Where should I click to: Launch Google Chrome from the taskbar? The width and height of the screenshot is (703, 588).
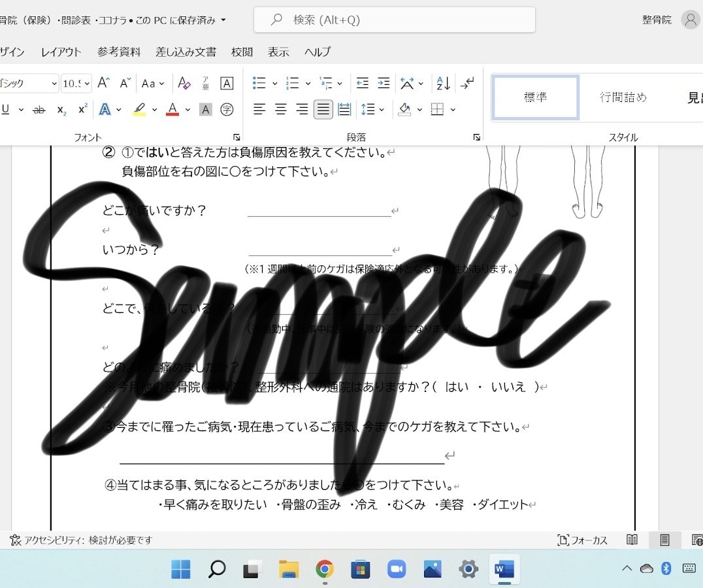(x=325, y=569)
